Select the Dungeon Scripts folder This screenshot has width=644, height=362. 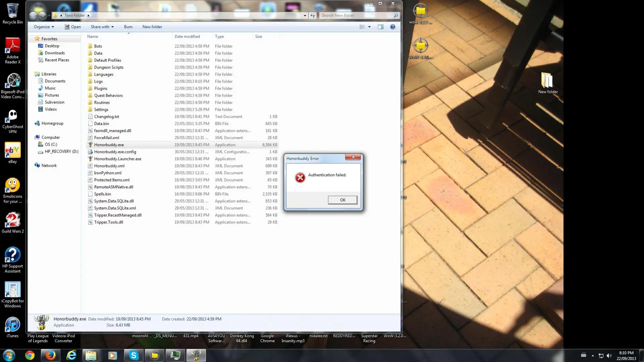(x=109, y=67)
